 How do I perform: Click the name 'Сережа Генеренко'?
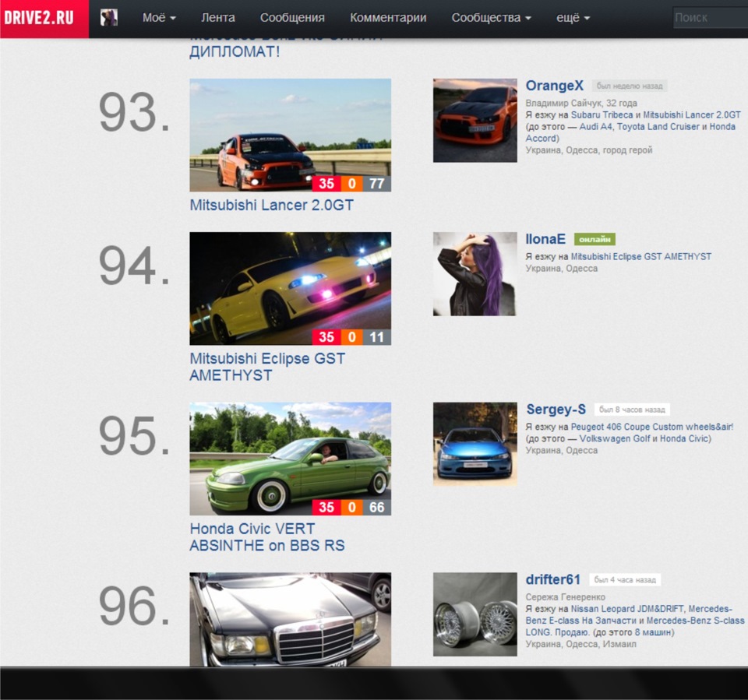tap(566, 597)
